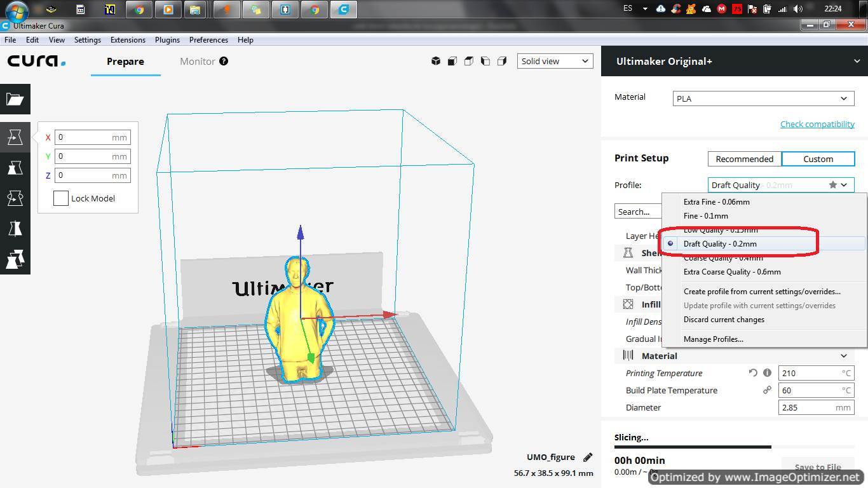
Task: Click the Y position input field
Action: tap(93, 156)
